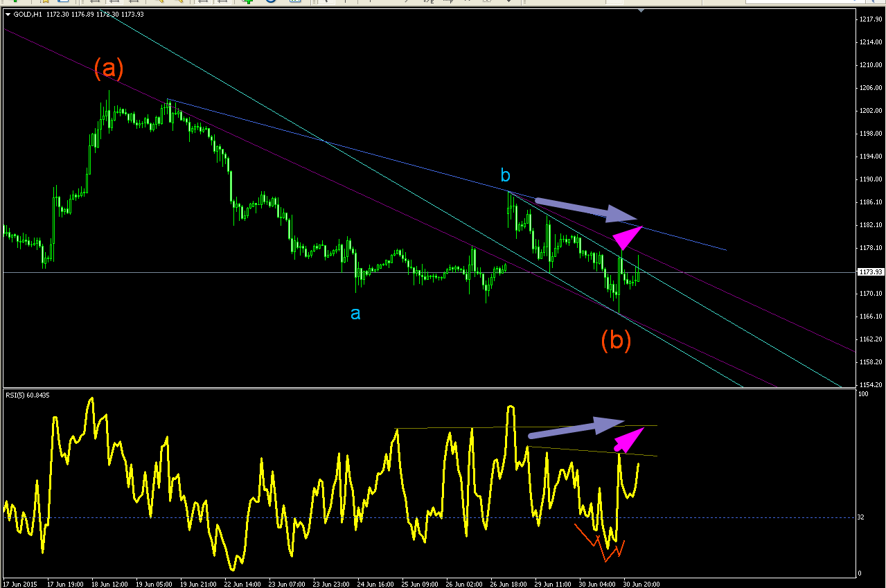Click the RSI level 32 axis label
Viewport: 886px width, 588px height.
coord(861,517)
